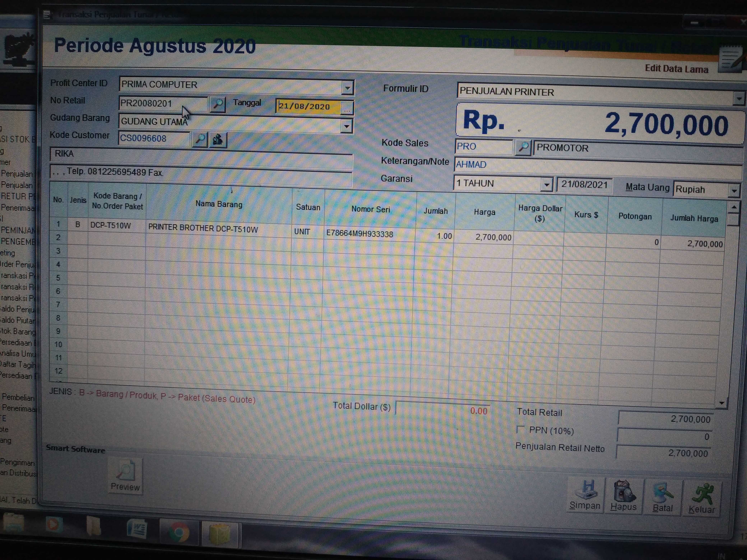Open the Garansi 1 TAHUN dropdown

click(x=546, y=185)
